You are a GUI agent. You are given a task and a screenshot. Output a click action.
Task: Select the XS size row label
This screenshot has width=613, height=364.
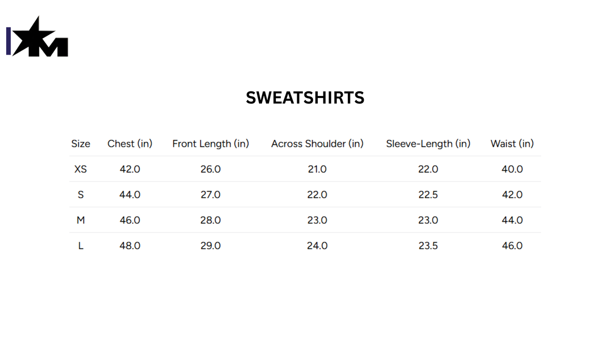tap(81, 169)
